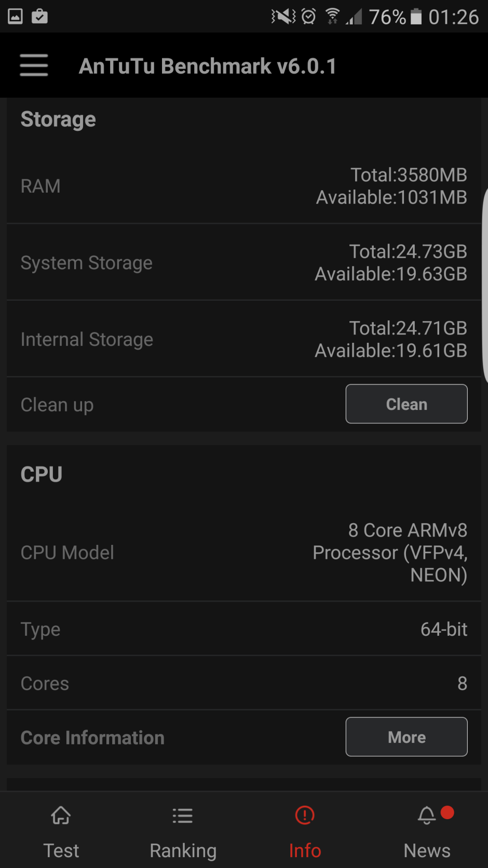Select the System Storage row
This screenshot has height=868, width=488.
244,262
